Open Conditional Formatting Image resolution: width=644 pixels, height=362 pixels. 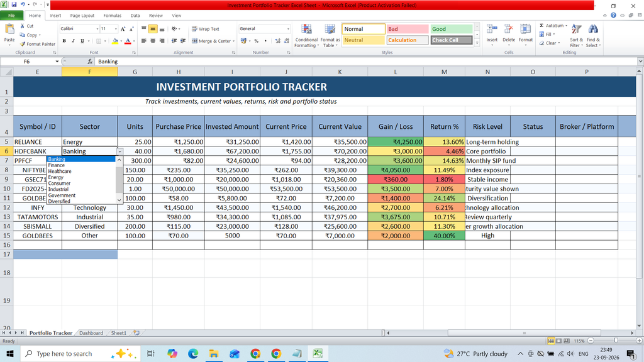pos(306,36)
